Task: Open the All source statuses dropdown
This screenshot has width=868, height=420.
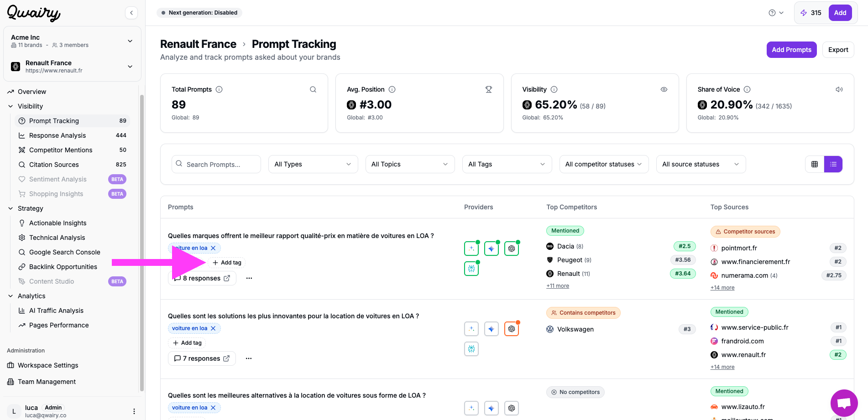Action: (x=701, y=164)
